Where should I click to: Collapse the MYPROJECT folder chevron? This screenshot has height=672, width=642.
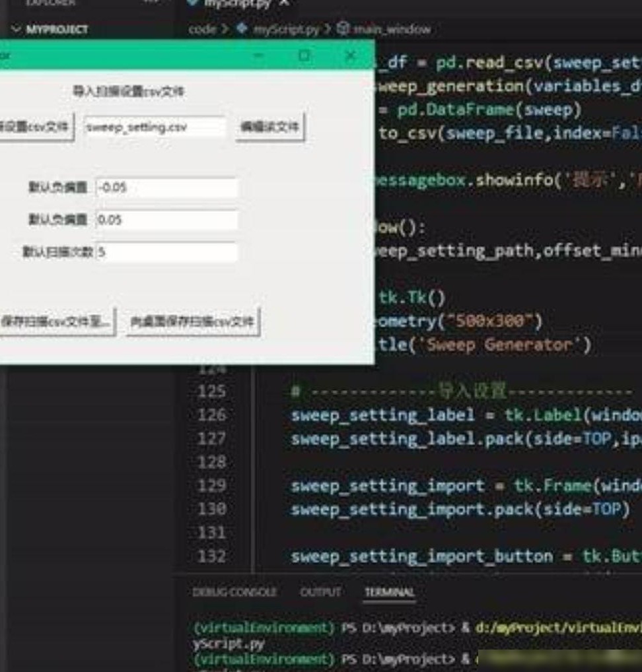click(17, 29)
